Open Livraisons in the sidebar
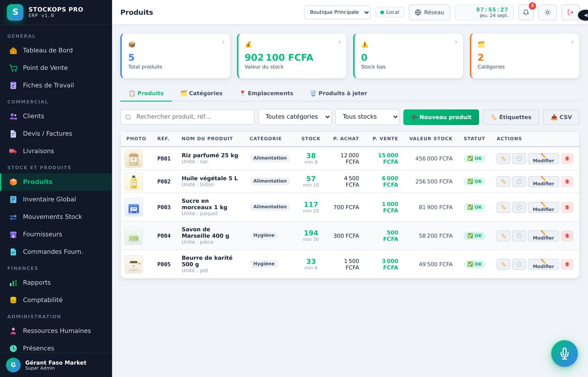Screen dimensions: 588x377 pos(56,151)
